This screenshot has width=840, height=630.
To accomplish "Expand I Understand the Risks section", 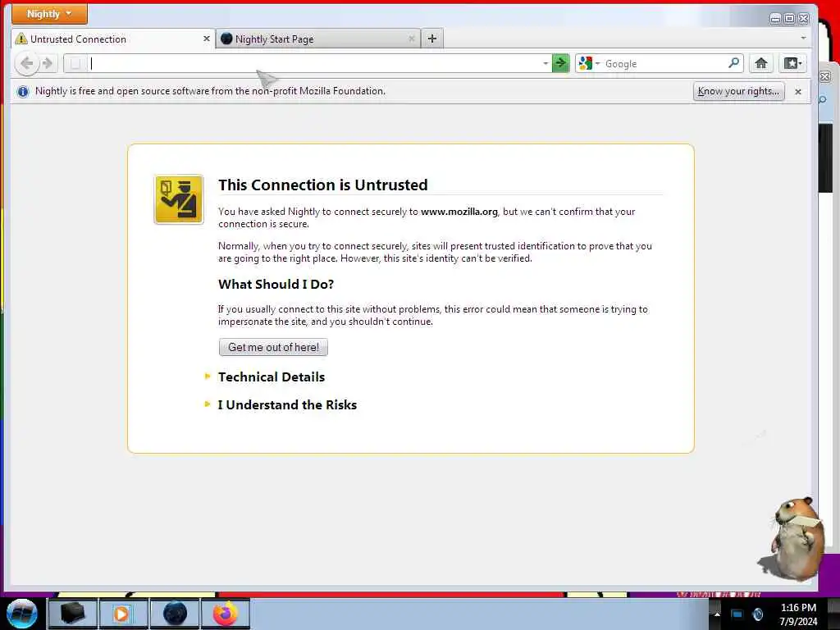I will [x=286, y=405].
